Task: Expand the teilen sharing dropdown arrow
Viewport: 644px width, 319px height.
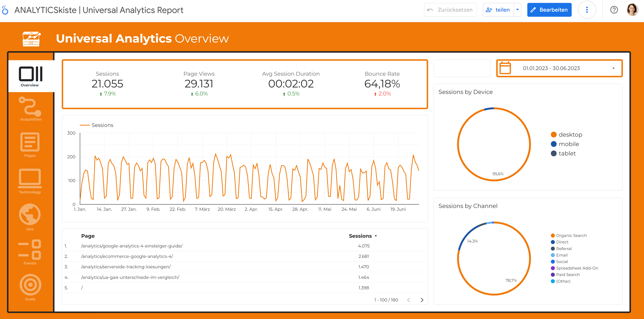Action: (x=517, y=10)
